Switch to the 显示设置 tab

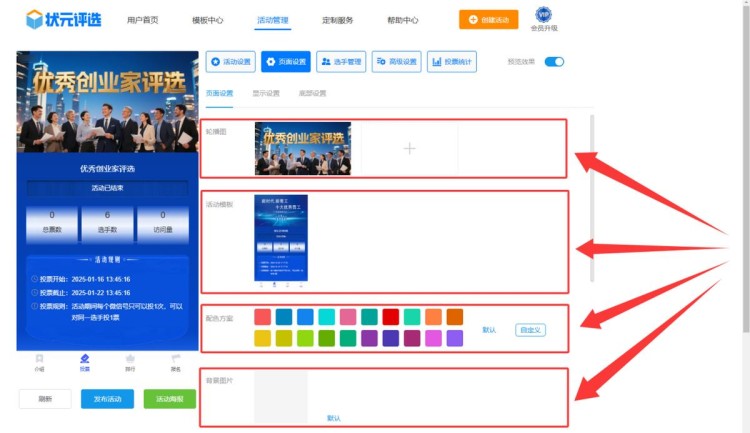(266, 93)
